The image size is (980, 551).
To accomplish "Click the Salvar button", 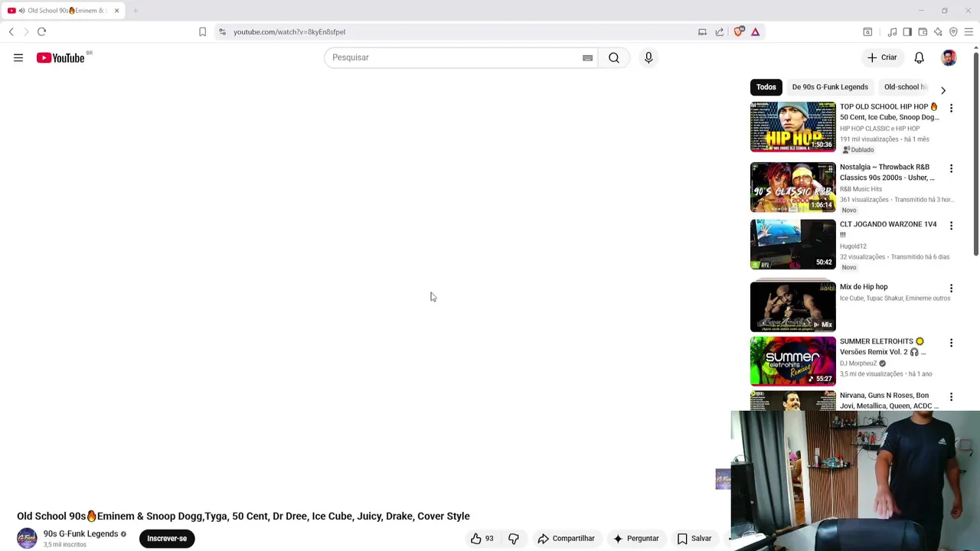I will pos(694,539).
